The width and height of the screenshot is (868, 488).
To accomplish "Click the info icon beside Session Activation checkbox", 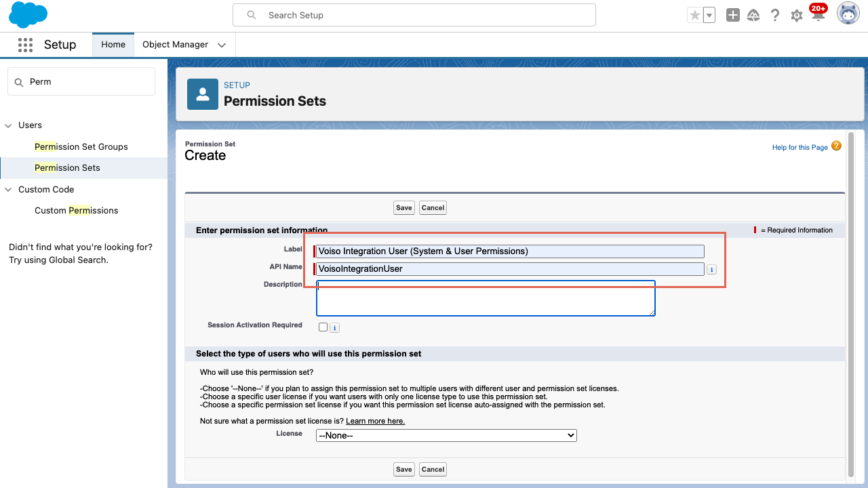I will [x=334, y=327].
